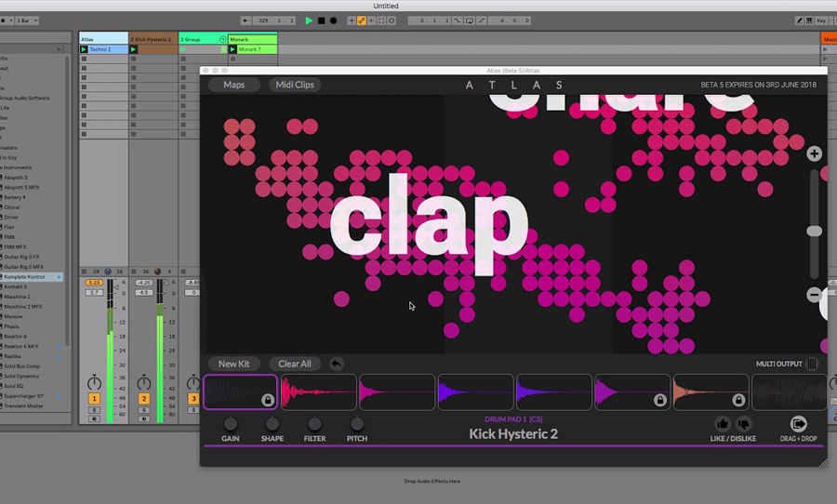Click the Record button in transport bar
The image size is (837, 504).
coord(334,20)
